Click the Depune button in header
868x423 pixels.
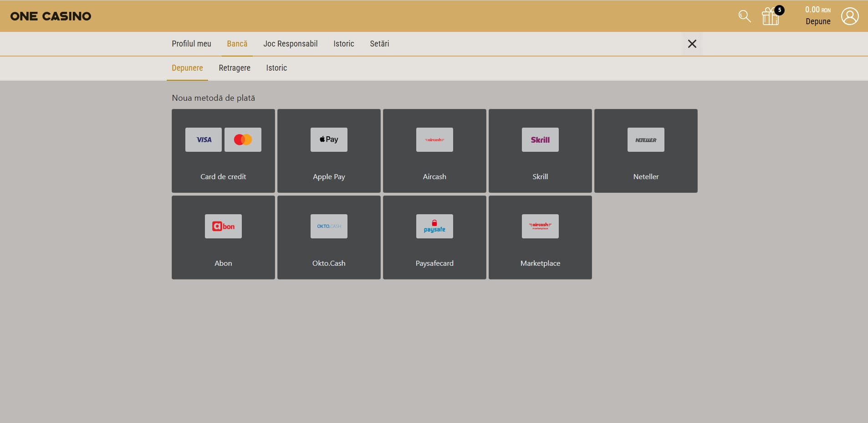click(818, 21)
